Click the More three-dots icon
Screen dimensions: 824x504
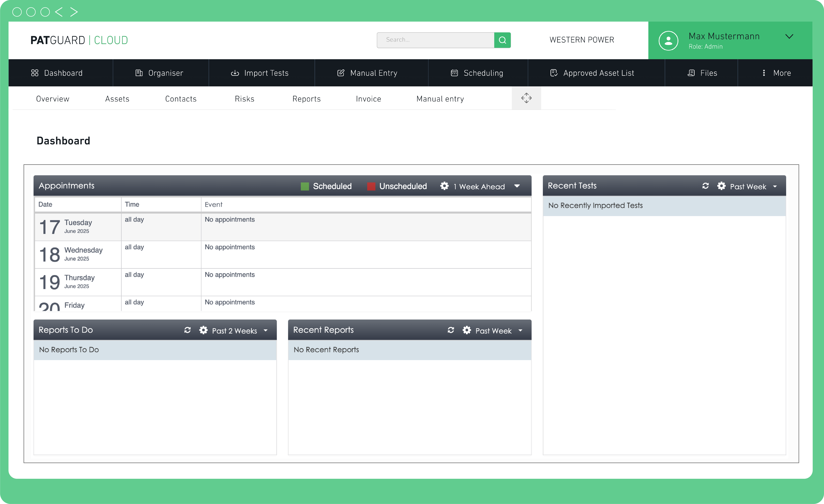(x=764, y=73)
